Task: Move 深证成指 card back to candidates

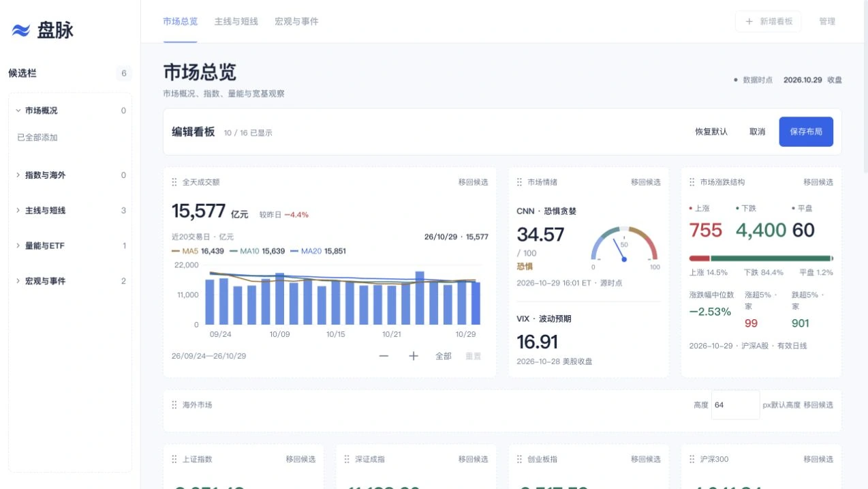Action: (473, 459)
